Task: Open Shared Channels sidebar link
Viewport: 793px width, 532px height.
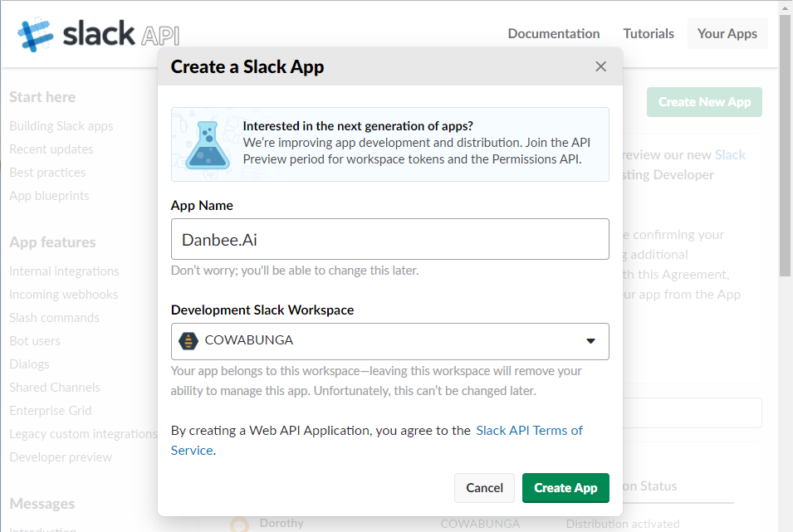Action: pyautogui.click(x=55, y=388)
